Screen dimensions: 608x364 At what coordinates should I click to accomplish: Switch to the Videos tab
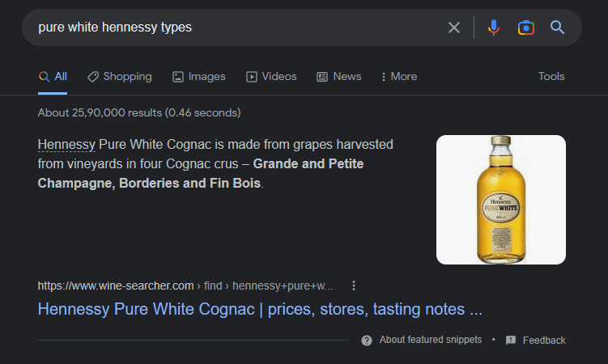coord(271,77)
